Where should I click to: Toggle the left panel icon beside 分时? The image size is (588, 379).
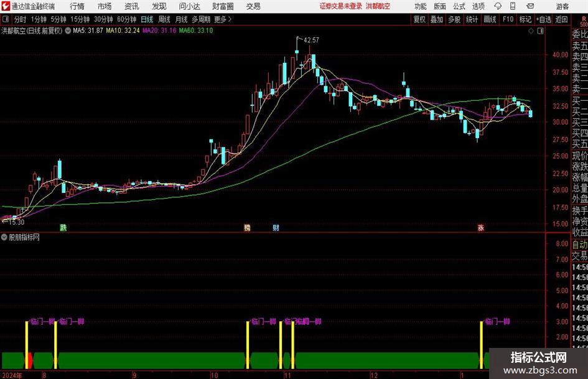pyautogui.click(x=5, y=19)
